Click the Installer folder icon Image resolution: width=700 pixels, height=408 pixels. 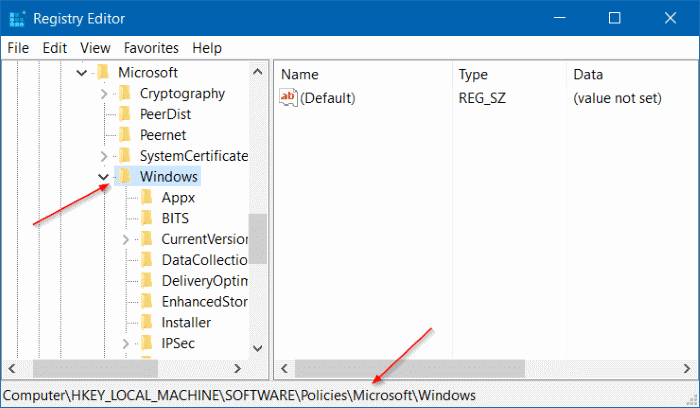(147, 322)
